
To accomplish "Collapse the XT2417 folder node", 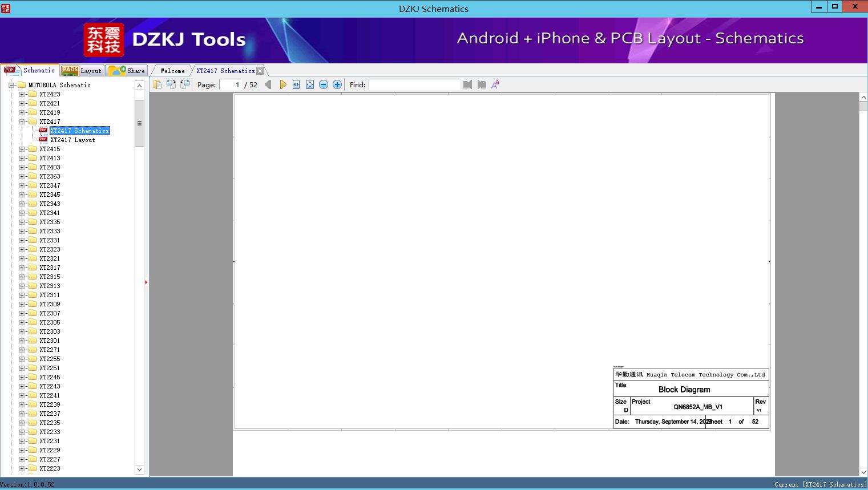I will (x=22, y=122).
